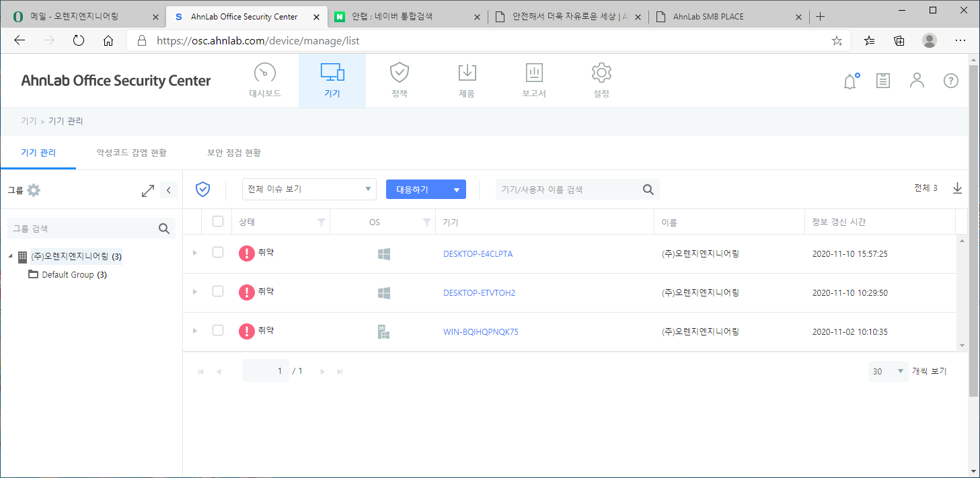Open the 제품 product download icon
This screenshot has height=478, width=980.
[x=467, y=80]
